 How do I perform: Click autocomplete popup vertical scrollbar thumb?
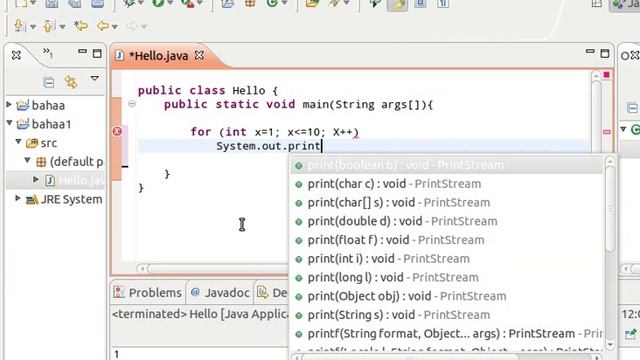click(610, 209)
